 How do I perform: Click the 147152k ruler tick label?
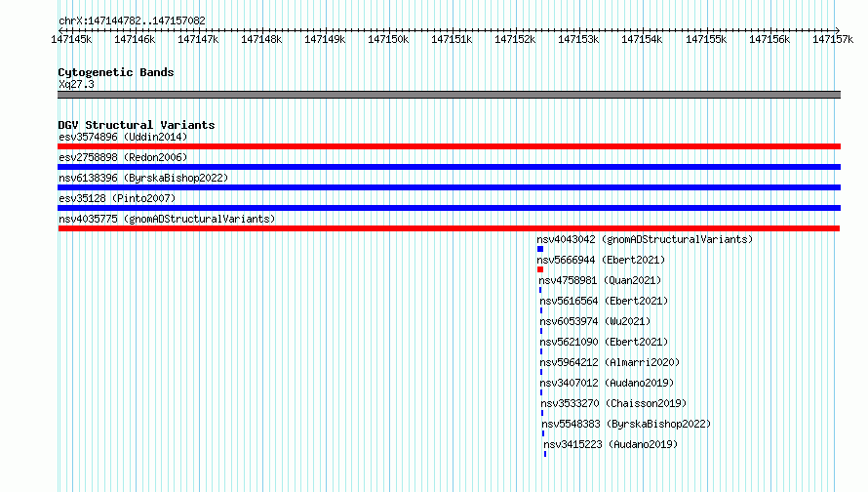(x=515, y=39)
